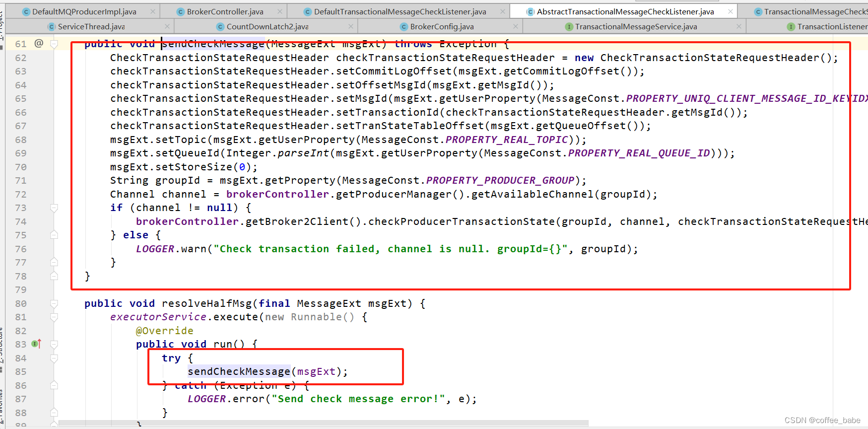Close the ServiceThread.java tab
The image size is (868, 429).
[x=167, y=26]
